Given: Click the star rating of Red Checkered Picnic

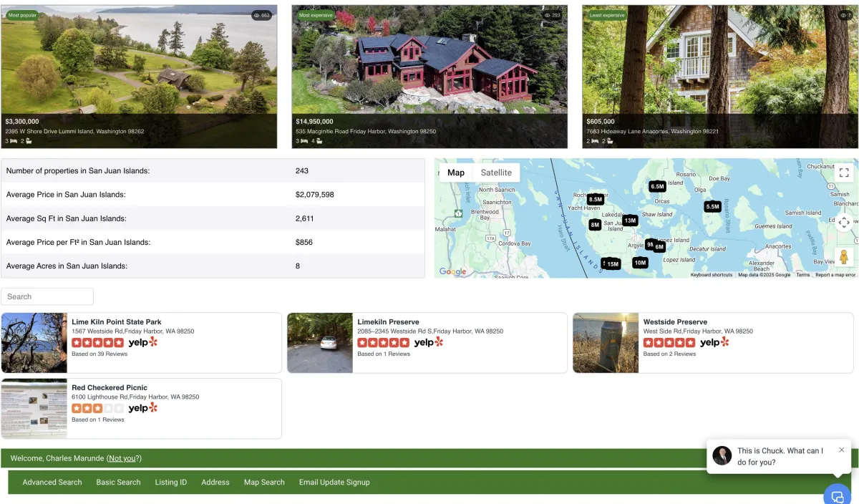Looking at the screenshot, I should click(x=97, y=408).
